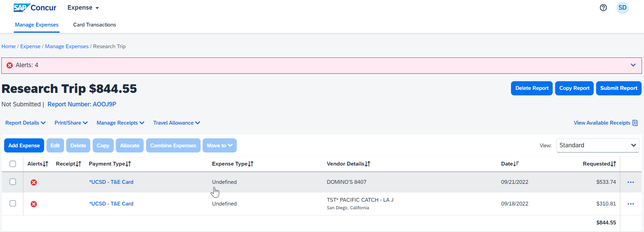The height and width of the screenshot is (232, 644).
Task: Open the Report Details dropdown menu
Action: click(x=25, y=123)
